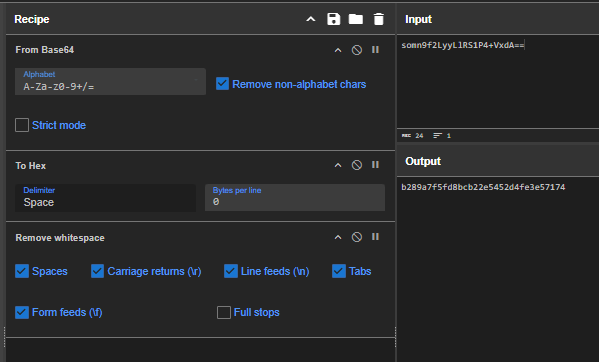
Task: Save the recipe with the floppy icon
Action: click(x=333, y=19)
